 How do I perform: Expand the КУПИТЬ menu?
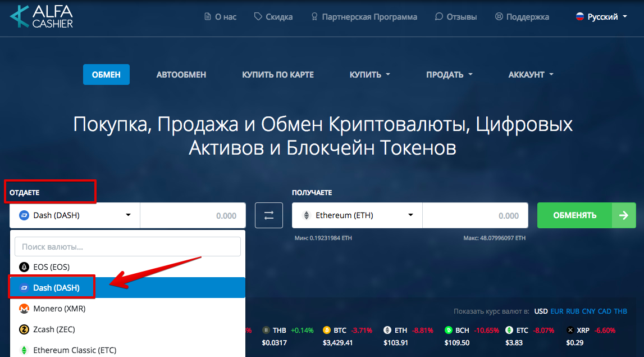point(369,75)
